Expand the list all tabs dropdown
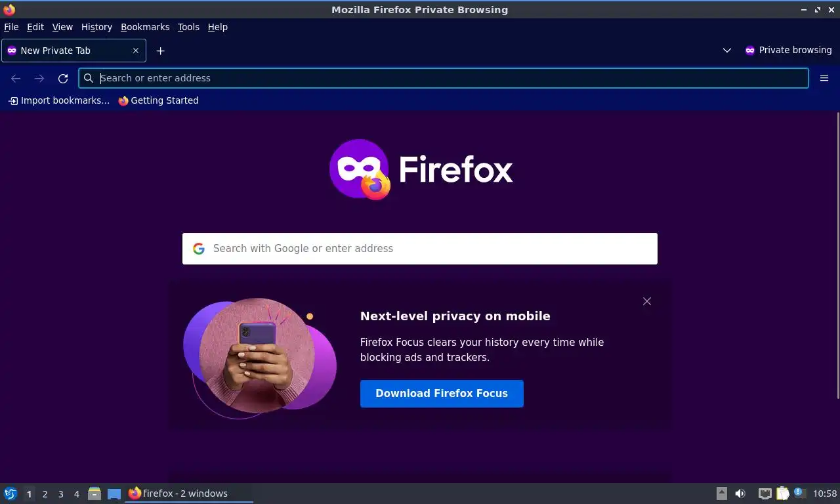Image resolution: width=840 pixels, height=504 pixels. [726, 51]
